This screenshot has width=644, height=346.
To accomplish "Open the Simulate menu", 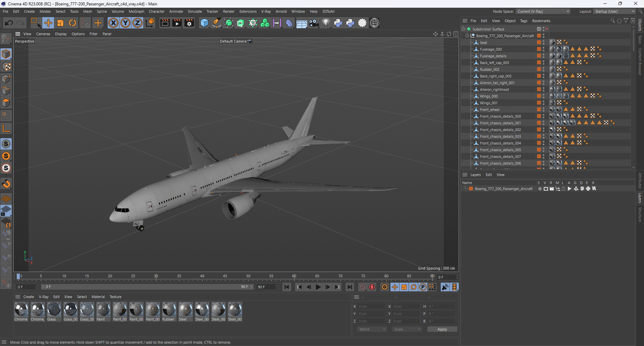I will click(x=195, y=11).
